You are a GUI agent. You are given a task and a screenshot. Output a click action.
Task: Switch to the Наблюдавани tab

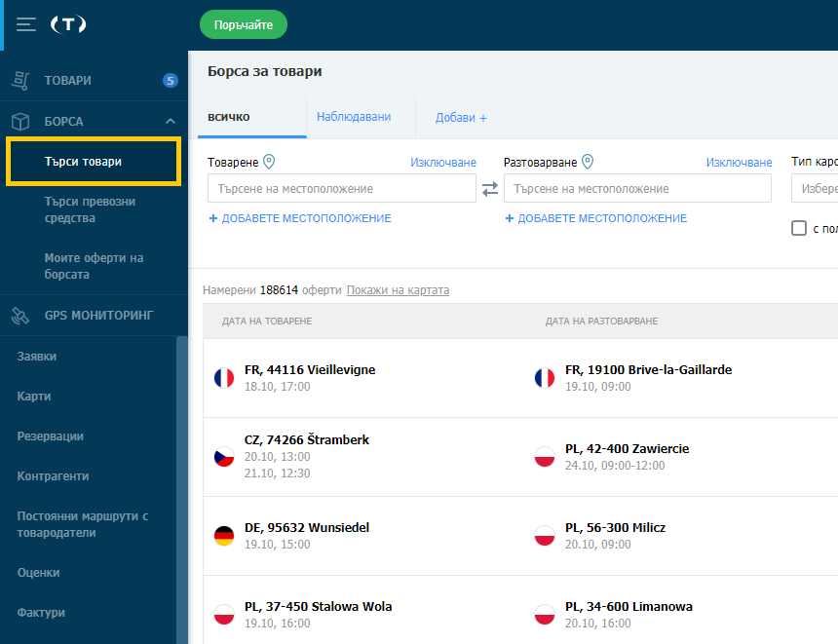[x=354, y=117]
